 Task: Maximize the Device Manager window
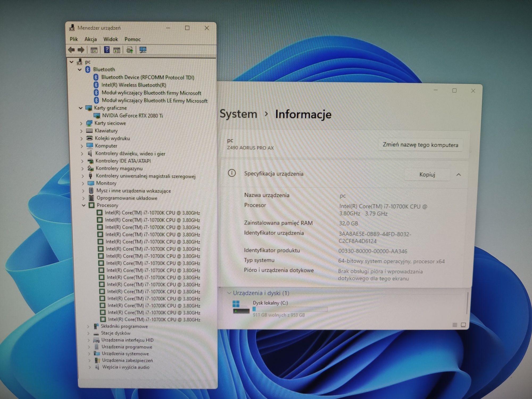[x=187, y=28]
